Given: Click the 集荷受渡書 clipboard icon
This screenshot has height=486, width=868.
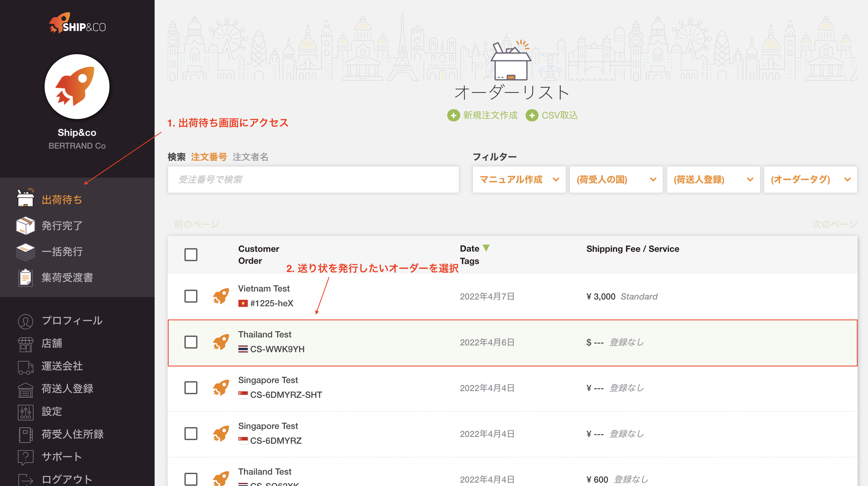Looking at the screenshot, I should coord(25,277).
